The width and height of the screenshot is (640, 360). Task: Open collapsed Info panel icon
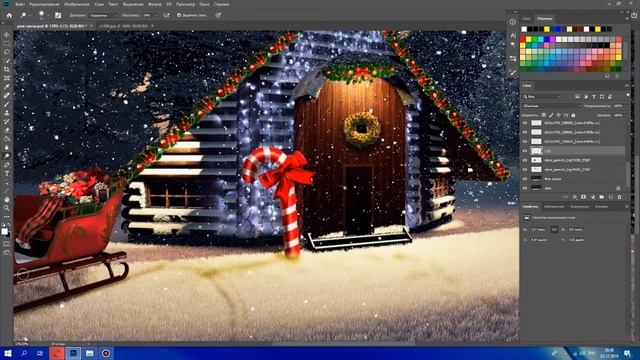tap(513, 22)
